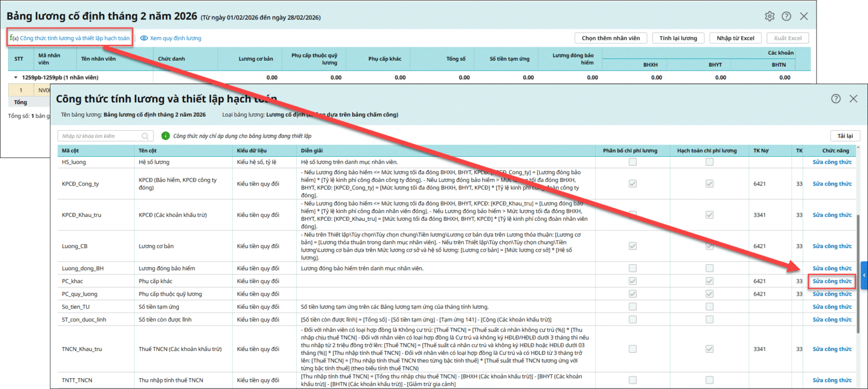Expand the blue side panel arrow
868x389 pixels.
pos(864,276)
